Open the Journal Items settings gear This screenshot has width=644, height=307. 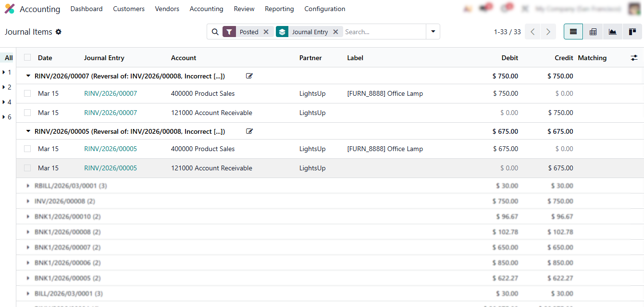tap(59, 32)
